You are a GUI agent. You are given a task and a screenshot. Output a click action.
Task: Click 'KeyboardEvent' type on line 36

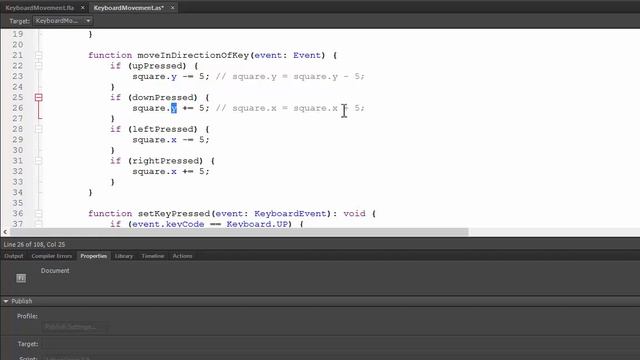point(290,213)
